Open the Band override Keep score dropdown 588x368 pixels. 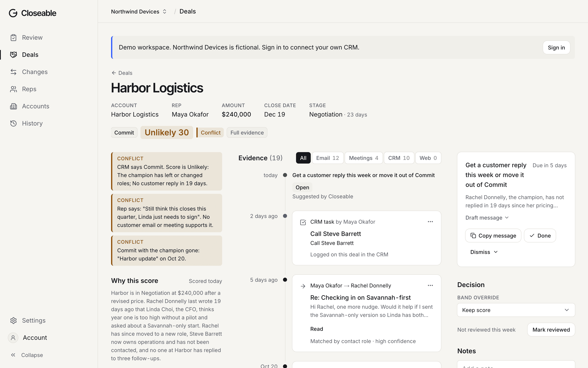click(516, 310)
